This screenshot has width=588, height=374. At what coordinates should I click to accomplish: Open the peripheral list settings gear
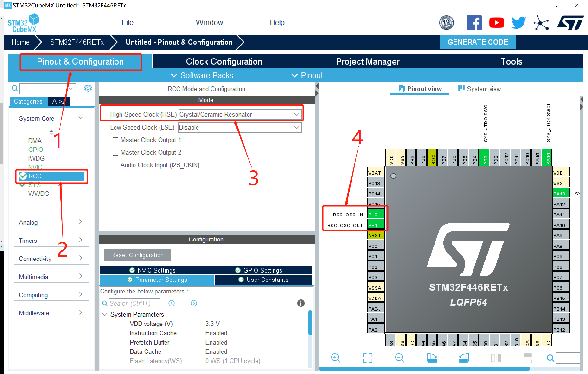[88, 88]
